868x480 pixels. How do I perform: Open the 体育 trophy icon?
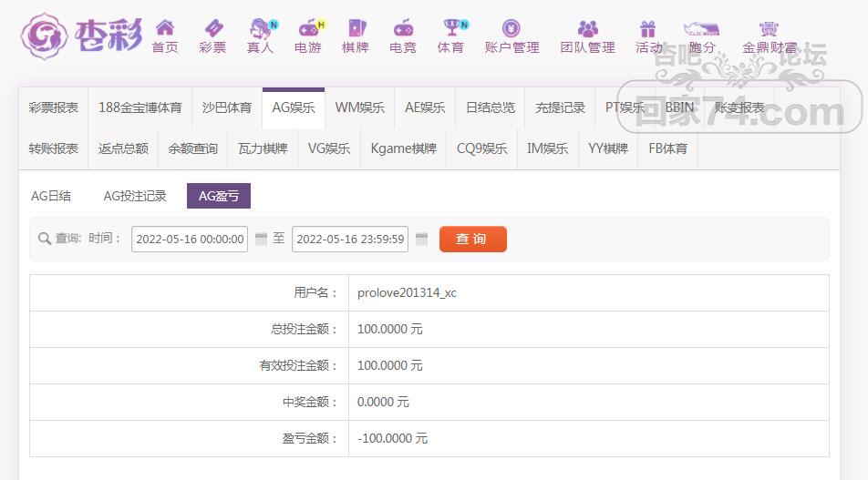pyautogui.click(x=450, y=29)
